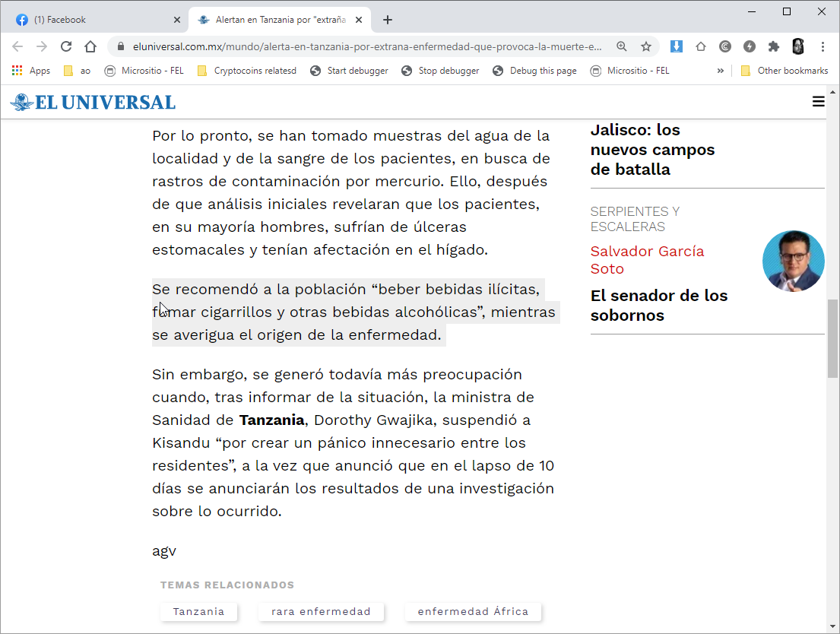This screenshot has width=840, height=634.
Task: Select the rara enfermedad topic tag
Action: pyautogui.click(x=321, y=611)
